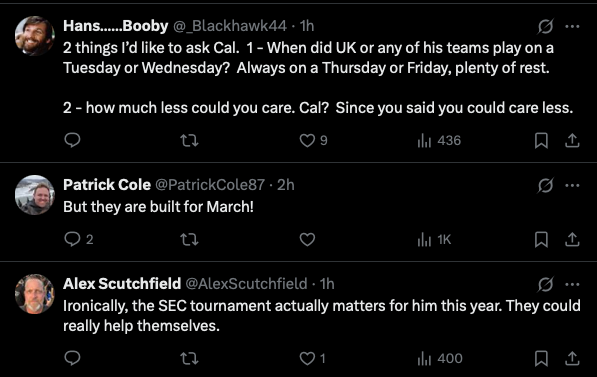The height and width of the screenshot is (377, 597).
Task: Bookmark Alex Scutchfield's tweet
Action: 541,358
